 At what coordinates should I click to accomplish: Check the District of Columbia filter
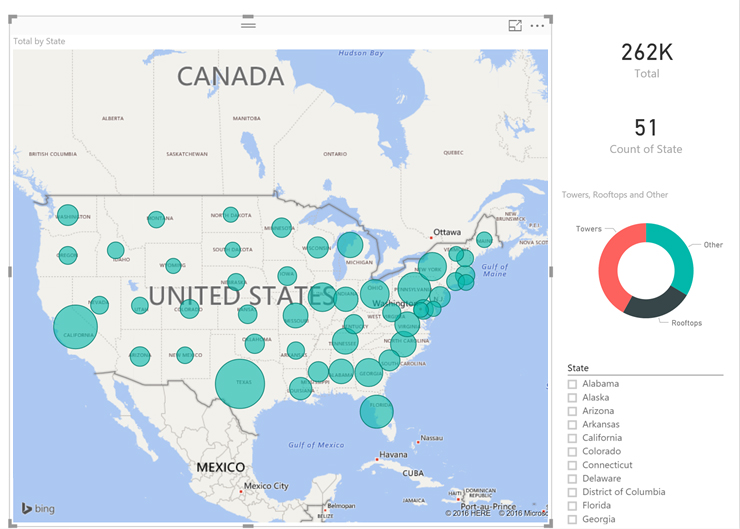coord(572,492)
